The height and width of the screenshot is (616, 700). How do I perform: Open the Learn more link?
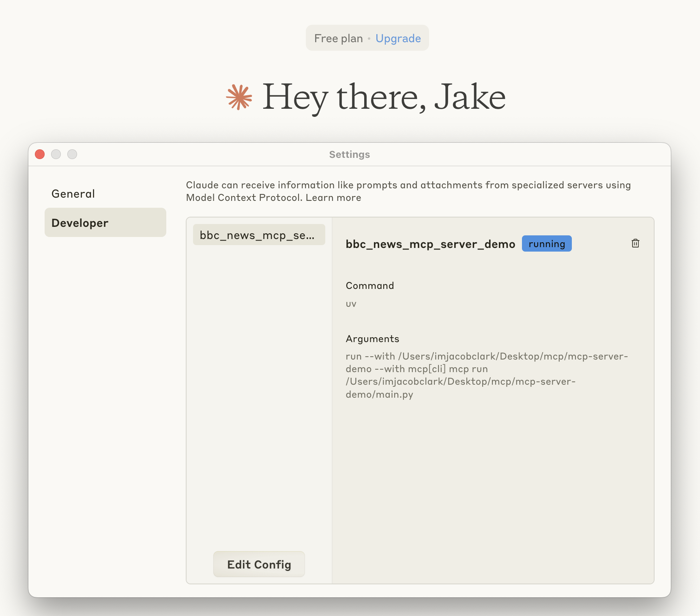tap(333, 198)
